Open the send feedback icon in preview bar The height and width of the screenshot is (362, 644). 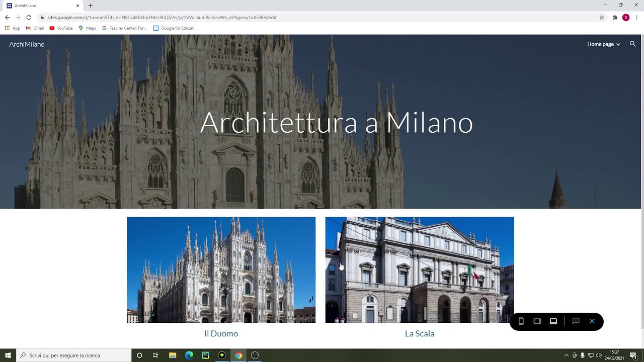(x=576, y=321)
